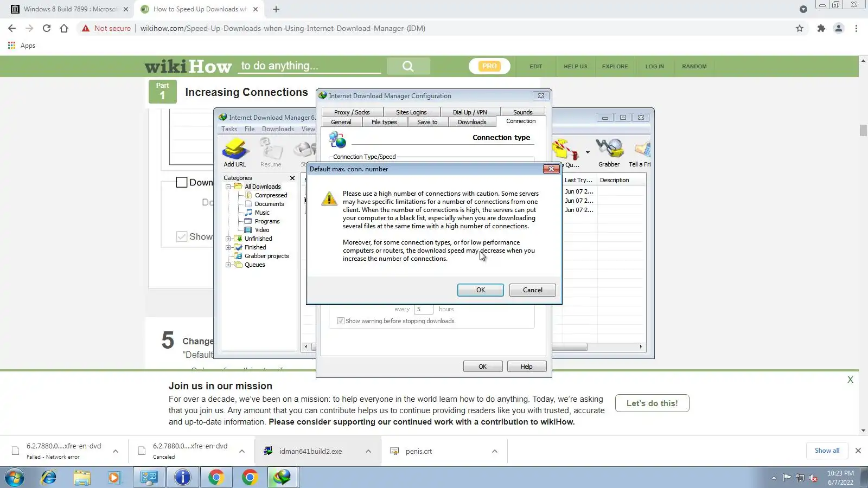Collapse the All Downloads tree node

point(228,187)
